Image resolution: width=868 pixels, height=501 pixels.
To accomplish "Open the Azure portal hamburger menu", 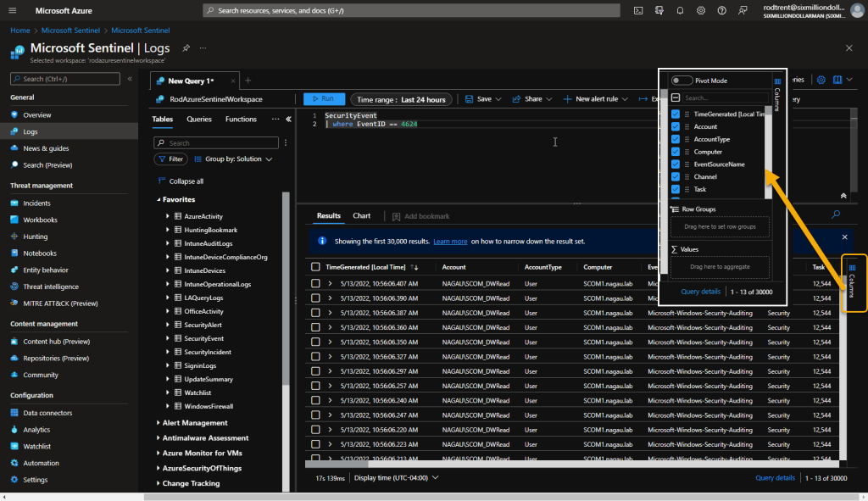I will tap(13, 10).
